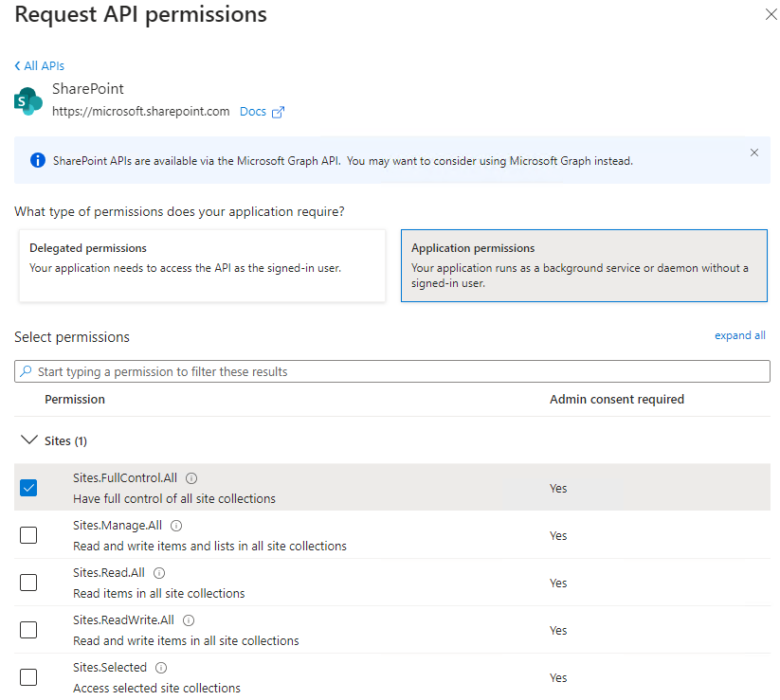Screen dimensions: 780x700
Task: Show info tooltip for Sites.Read.All
Action: pos(159,573)
